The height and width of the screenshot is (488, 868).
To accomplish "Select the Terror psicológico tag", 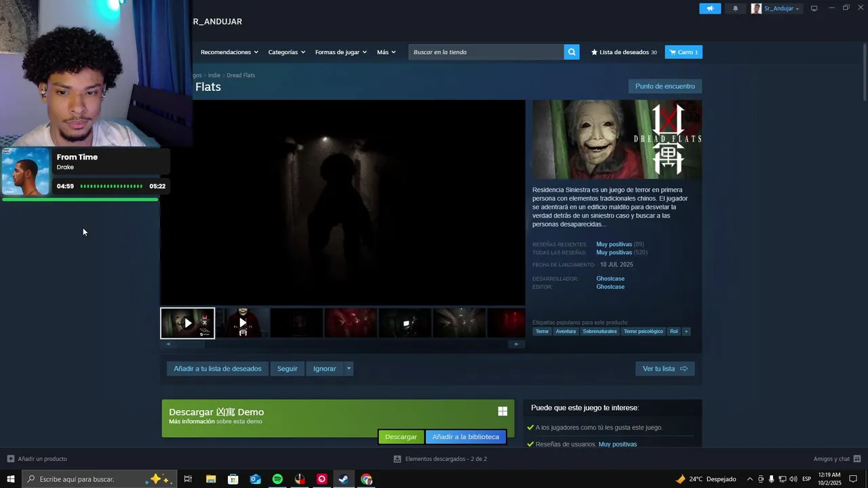I will pos(643,331).
